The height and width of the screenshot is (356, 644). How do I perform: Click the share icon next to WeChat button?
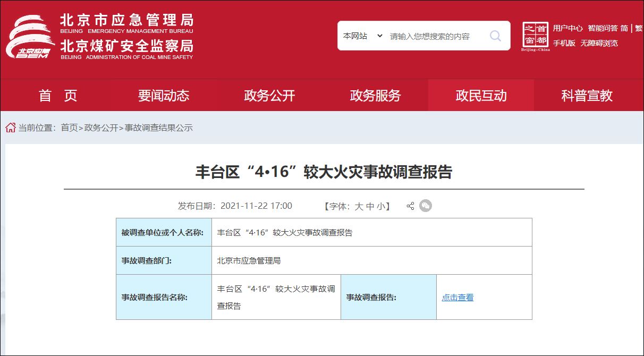[410, 206]
